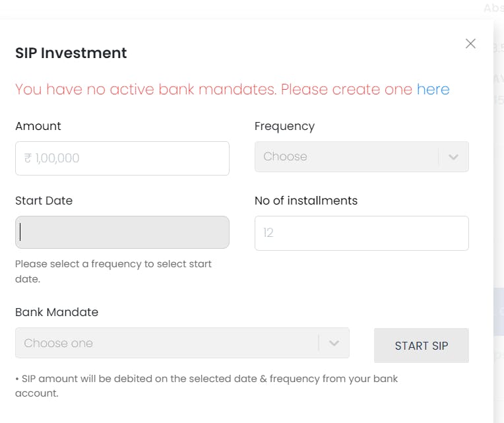Viewport: 504px width, 423px height.
Task: Click the Bank Mandate chevron arrow
Action: click(x=334, y=343)
